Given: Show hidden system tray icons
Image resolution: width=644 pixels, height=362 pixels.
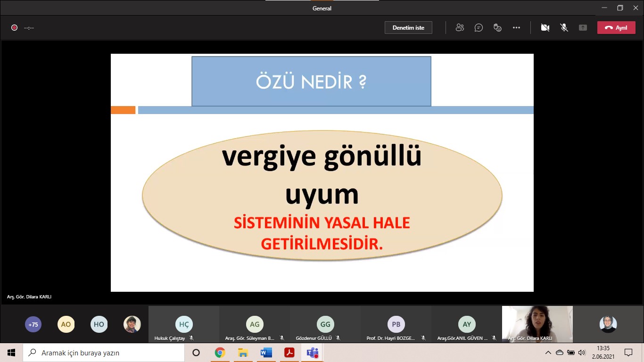Looking at the screenshot, I should pos(548,353).
